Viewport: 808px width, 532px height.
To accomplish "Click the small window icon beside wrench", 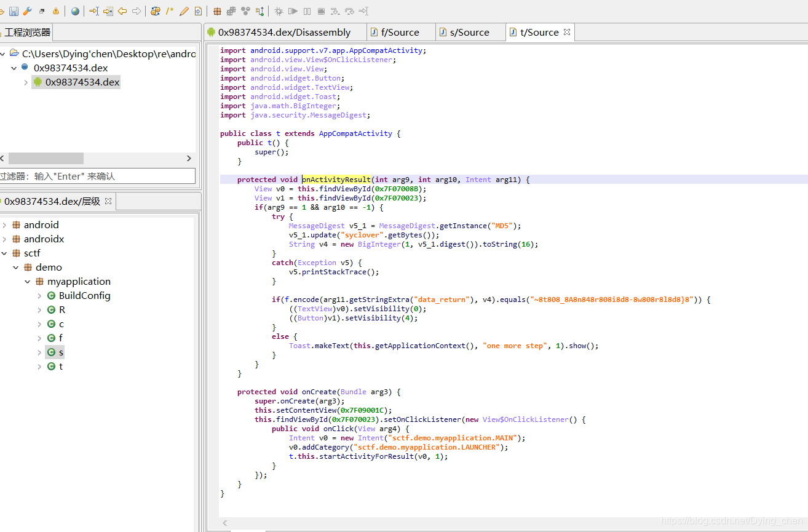I will [42, 11].
